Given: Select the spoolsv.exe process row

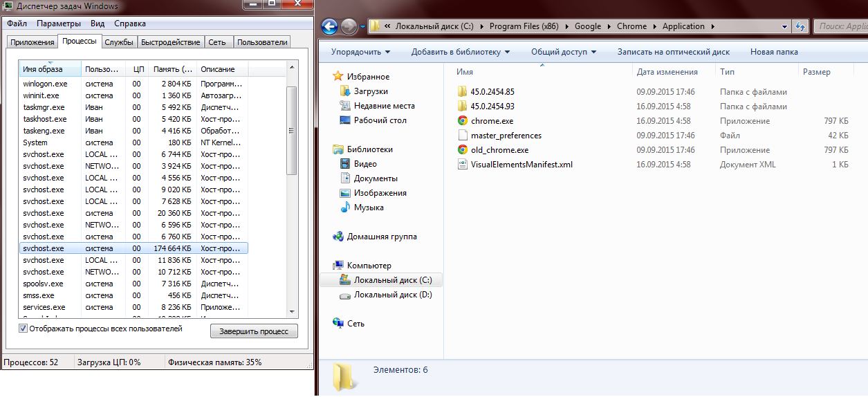Looking at the screenshot, I should (133, 284).
